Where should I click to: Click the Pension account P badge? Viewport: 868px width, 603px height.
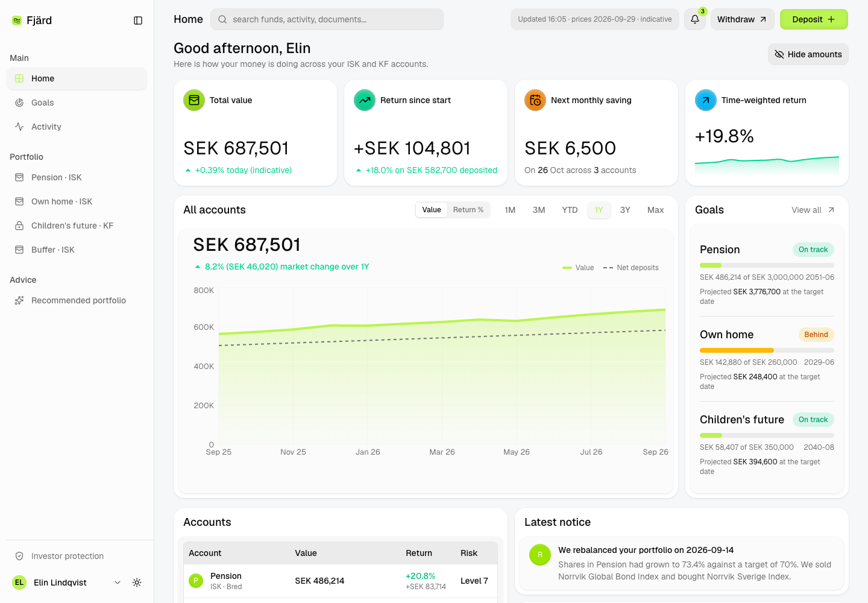tap(196, 581)
